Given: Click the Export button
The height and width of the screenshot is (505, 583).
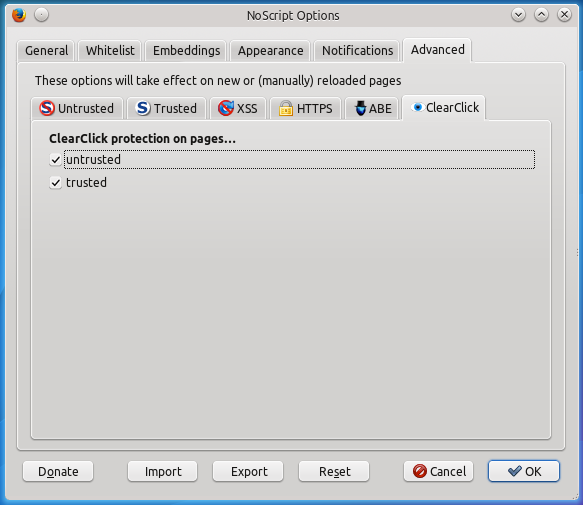Looking at the screenshot, I should (x=249, y=472).
